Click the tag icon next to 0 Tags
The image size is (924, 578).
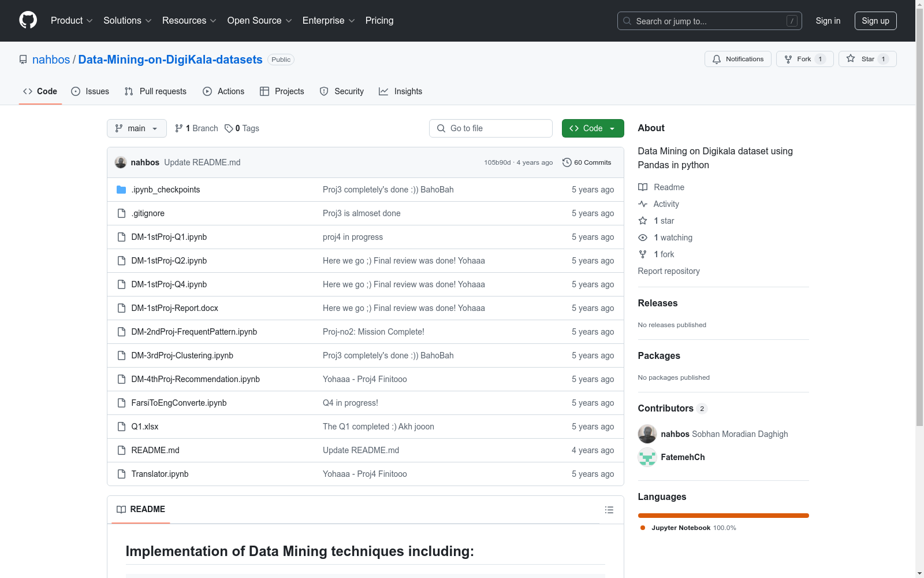click(229, 128)
